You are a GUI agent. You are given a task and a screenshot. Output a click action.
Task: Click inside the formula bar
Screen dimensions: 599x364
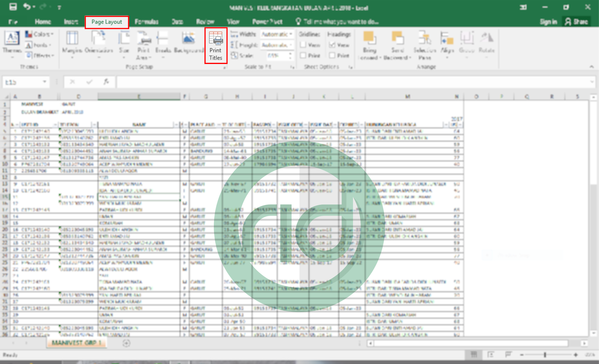point(352,82)
